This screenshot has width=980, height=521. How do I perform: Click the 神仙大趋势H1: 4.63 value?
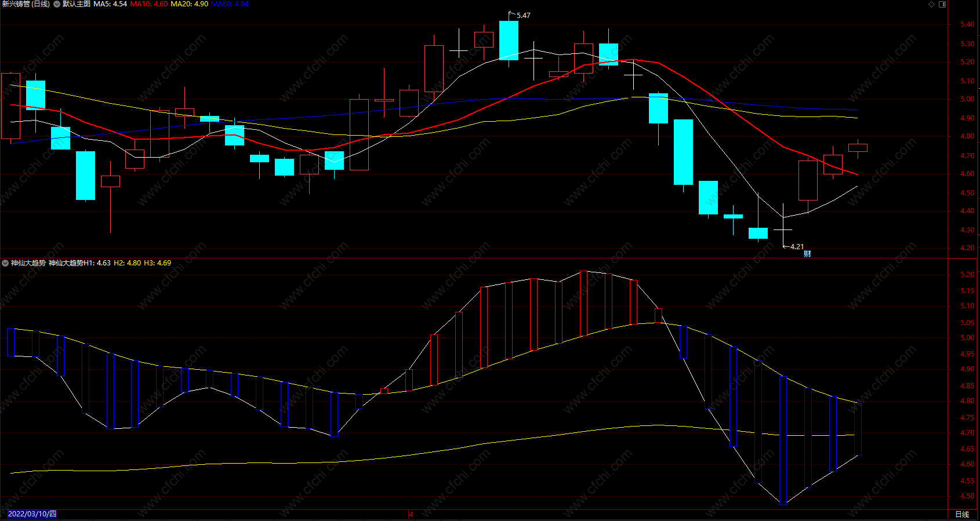tap(79, 263)
